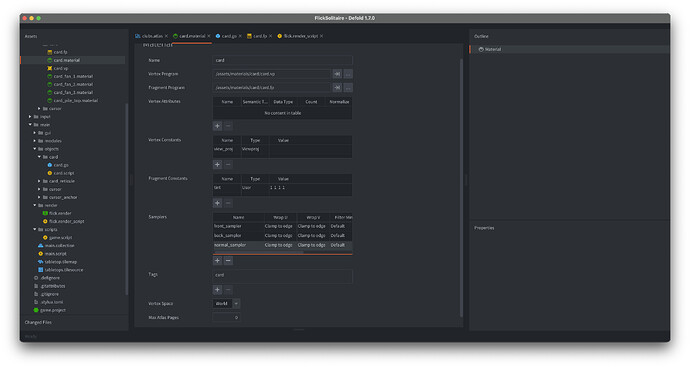Click the main.collection icon in Assets

pos(40,246)
